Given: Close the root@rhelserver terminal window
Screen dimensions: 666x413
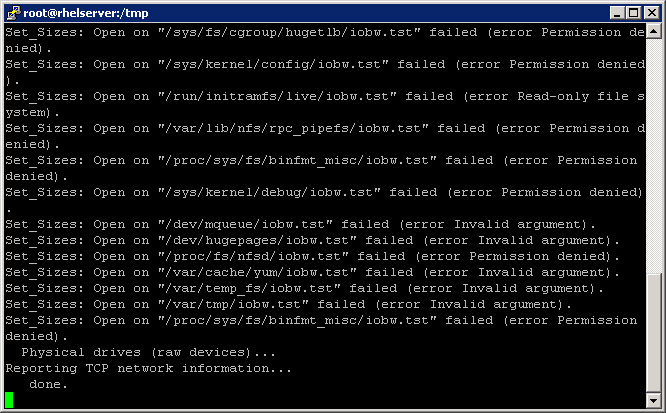Looking at the screenshot, I should (x=648, y=13).
